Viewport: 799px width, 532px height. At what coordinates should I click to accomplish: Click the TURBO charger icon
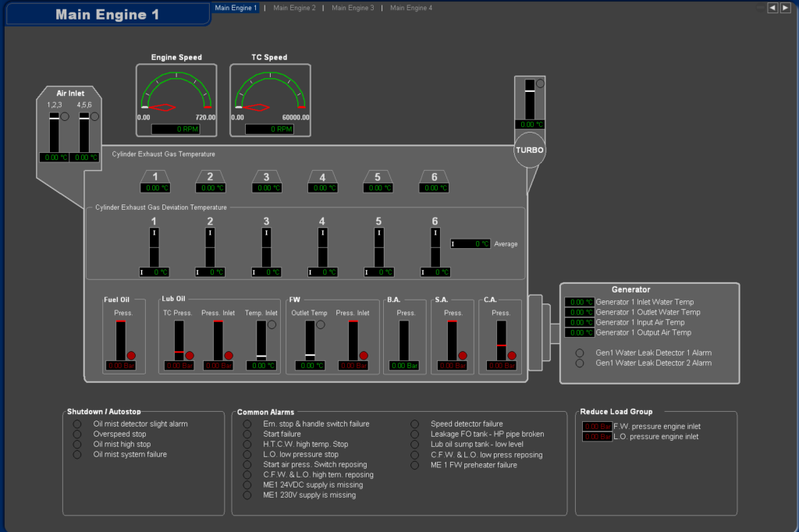[529, 150]
